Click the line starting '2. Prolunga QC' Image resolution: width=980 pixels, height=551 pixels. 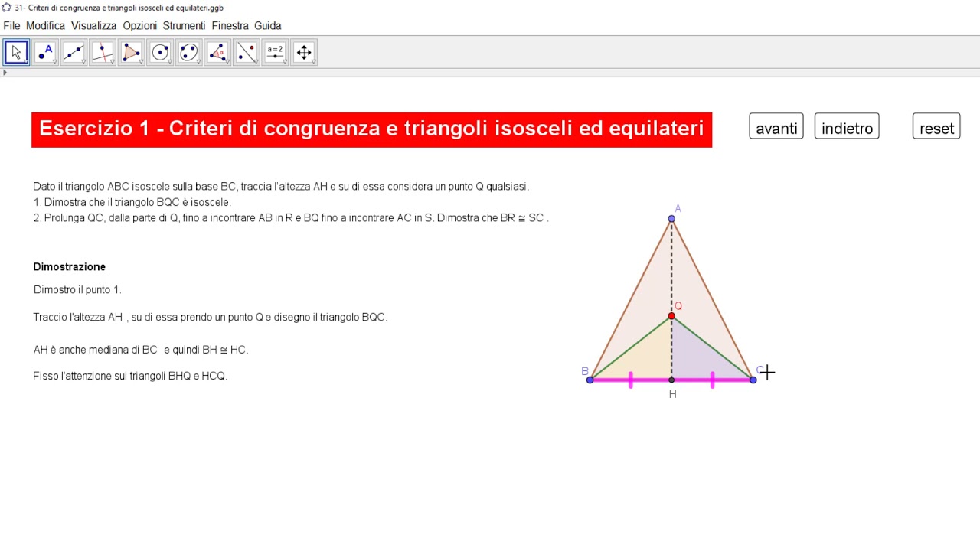291,218
